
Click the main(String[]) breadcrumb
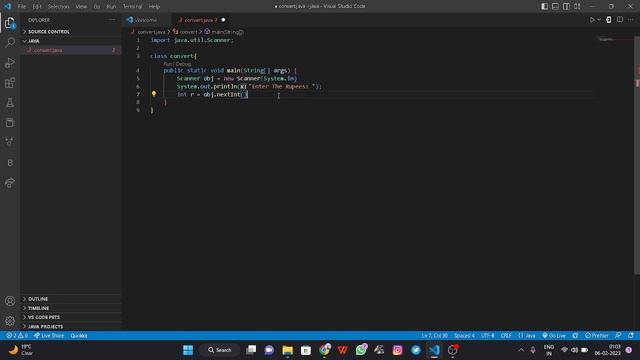point(227,31)
